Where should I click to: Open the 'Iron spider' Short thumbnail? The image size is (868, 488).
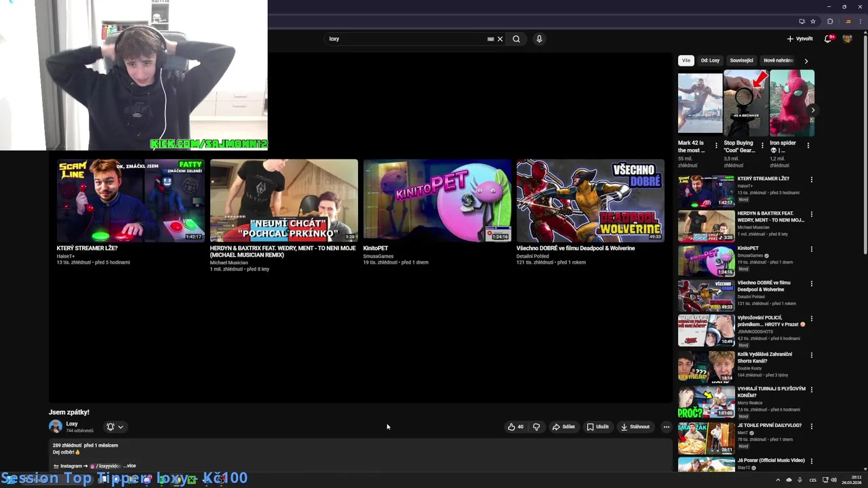click(x=792, y=104)
